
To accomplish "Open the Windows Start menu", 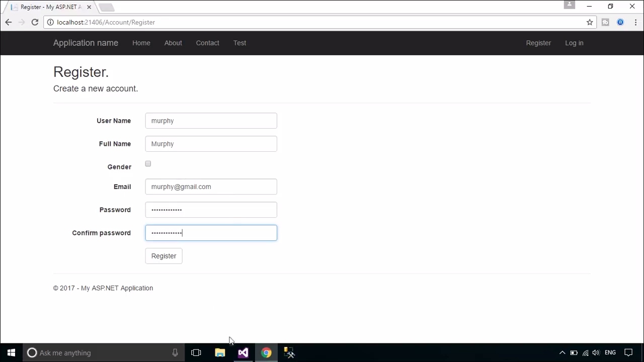I will pyautogui.click(x=11, y=352).
